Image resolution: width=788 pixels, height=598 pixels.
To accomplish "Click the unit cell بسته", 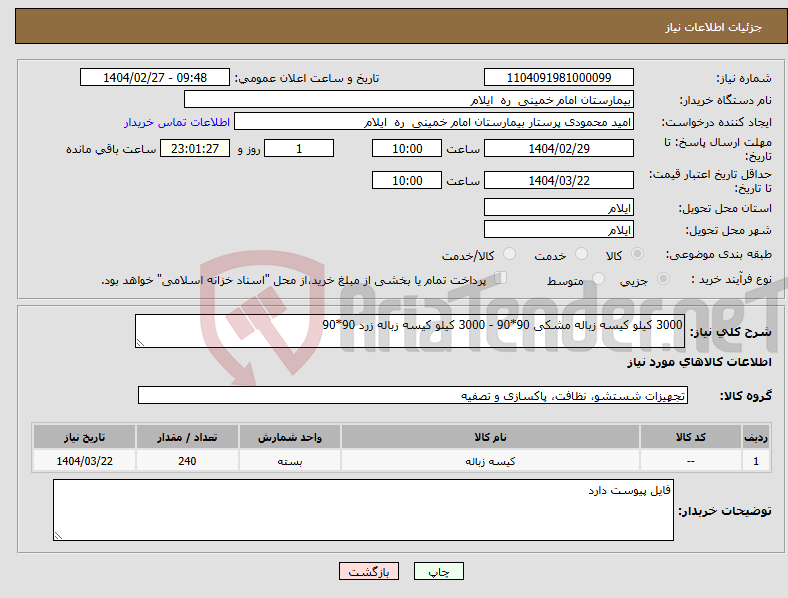I will pyautogui.click(x=290, y=460).
